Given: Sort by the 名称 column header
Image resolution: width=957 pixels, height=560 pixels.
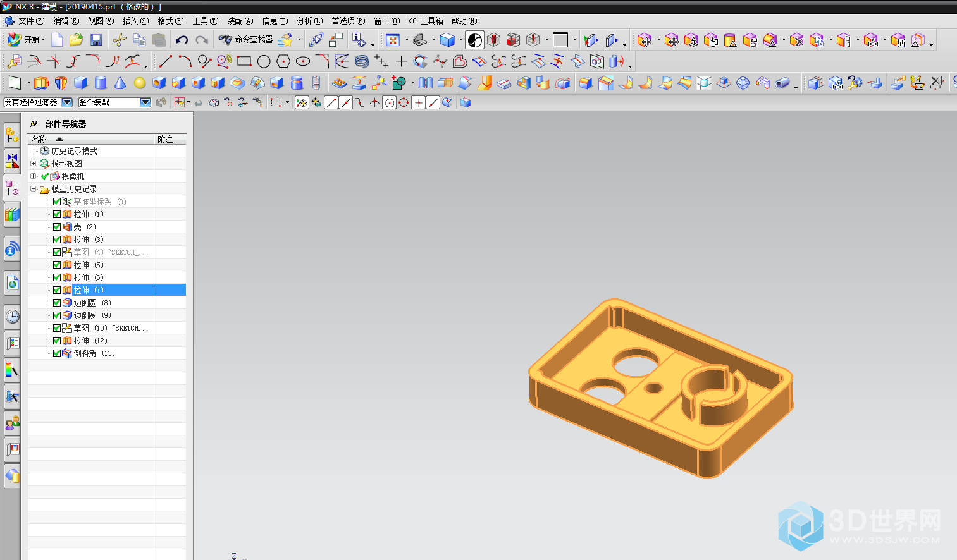Looking at the screenshot, I should pyautogui.click(x=90, y=139).
